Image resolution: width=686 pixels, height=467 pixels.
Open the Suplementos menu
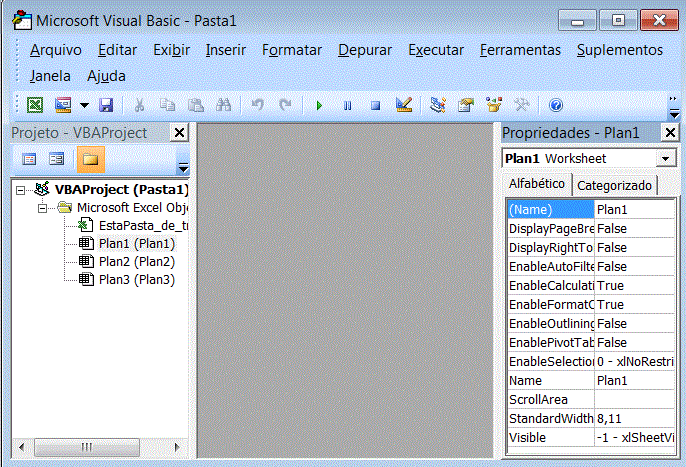620,50
